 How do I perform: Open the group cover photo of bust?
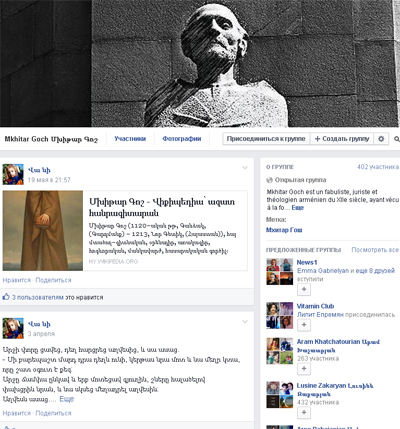[x=200, y=63]
